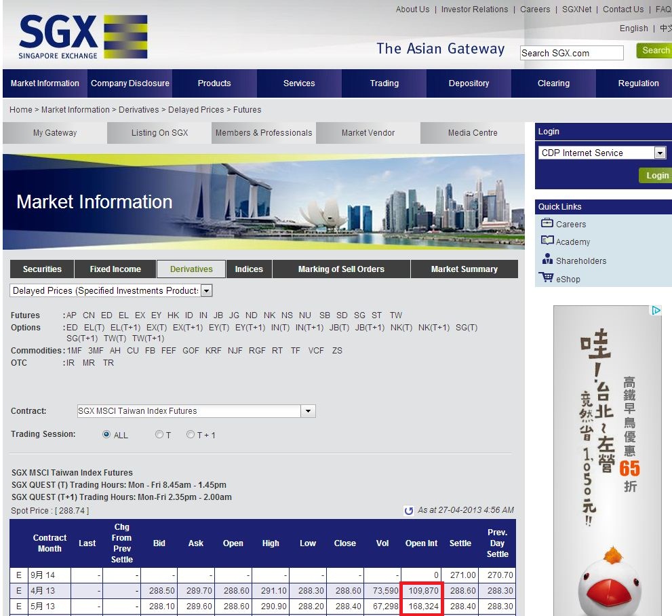This screenshot has height=616, width=672.
Task: Click the Open Int column header
Action: 421,543
